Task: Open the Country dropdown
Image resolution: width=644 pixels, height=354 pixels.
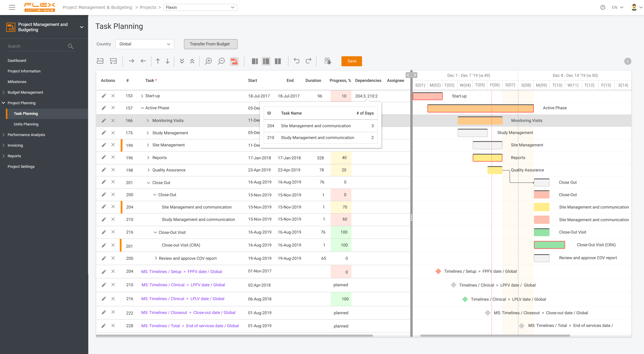Action: point(145,44)
